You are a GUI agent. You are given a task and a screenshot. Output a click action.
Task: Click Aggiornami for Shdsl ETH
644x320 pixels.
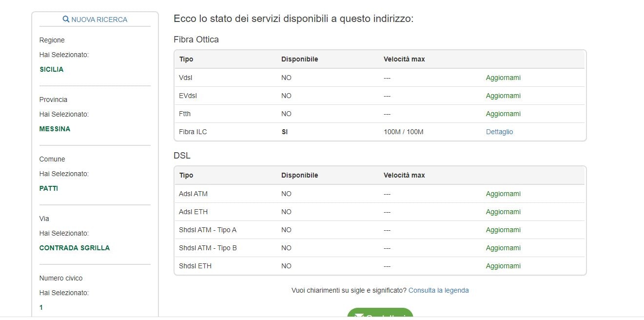point(503,266)
